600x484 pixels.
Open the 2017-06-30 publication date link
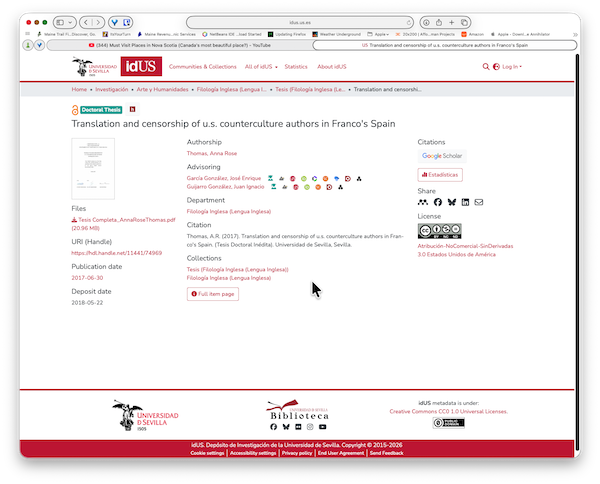pyautogui.click(x=87, y=278)
